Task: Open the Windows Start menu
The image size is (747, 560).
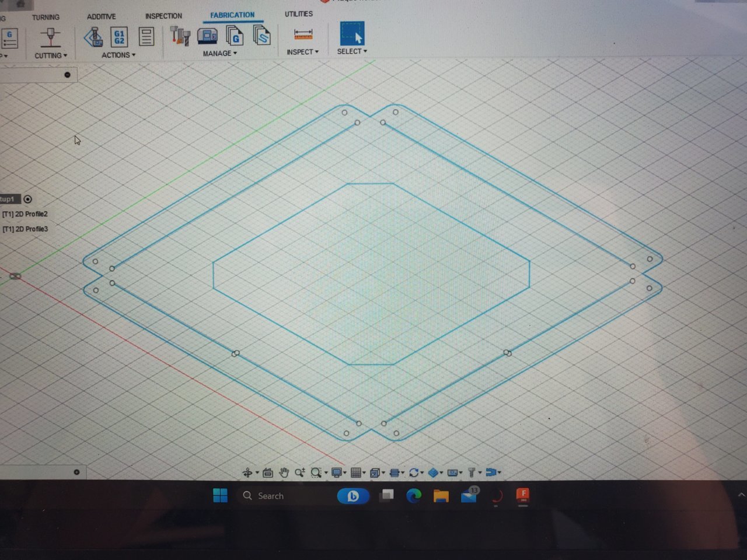Action: click(x=220, y=496)
